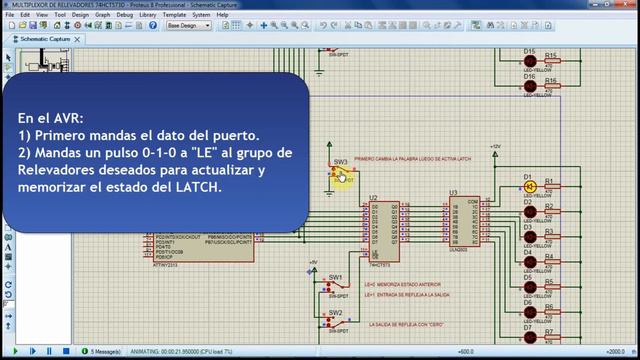Select the 2D markers mode tool

tap(8, 267)
